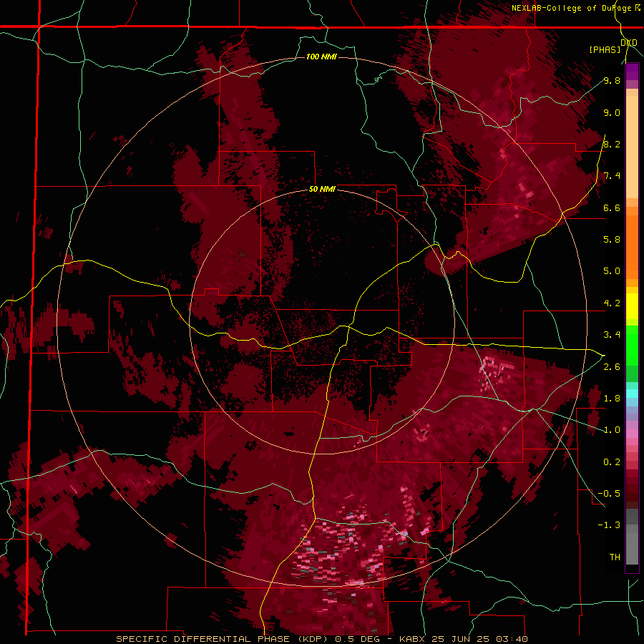This screenshot has height=644, width=644.
Task: Select the 9.8 value on color scale
Action: point(612,80)
